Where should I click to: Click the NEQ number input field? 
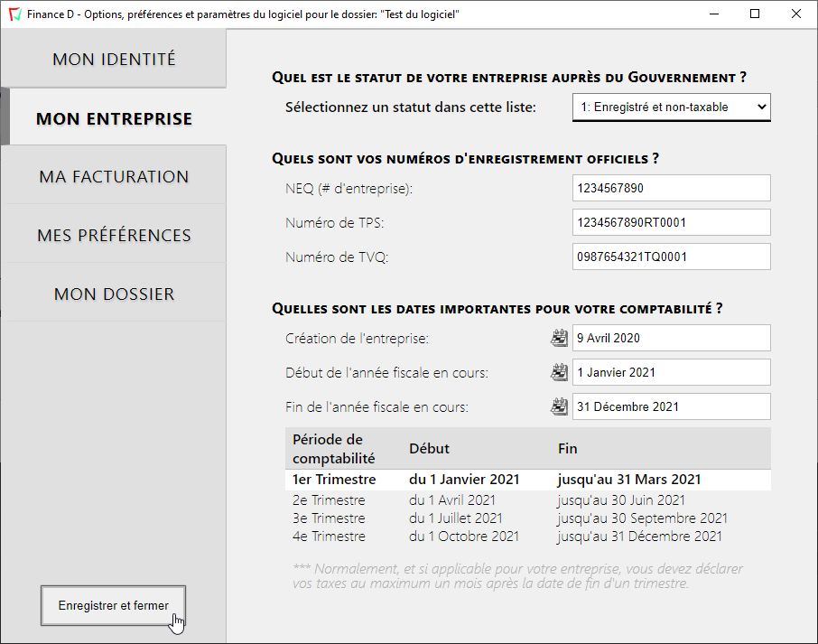click(671, 188)
